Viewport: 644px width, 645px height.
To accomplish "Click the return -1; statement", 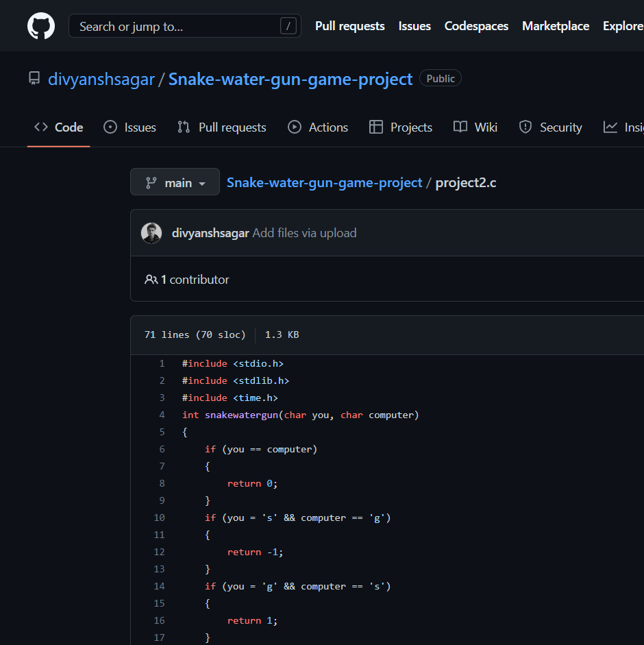I will coord(256,552).
